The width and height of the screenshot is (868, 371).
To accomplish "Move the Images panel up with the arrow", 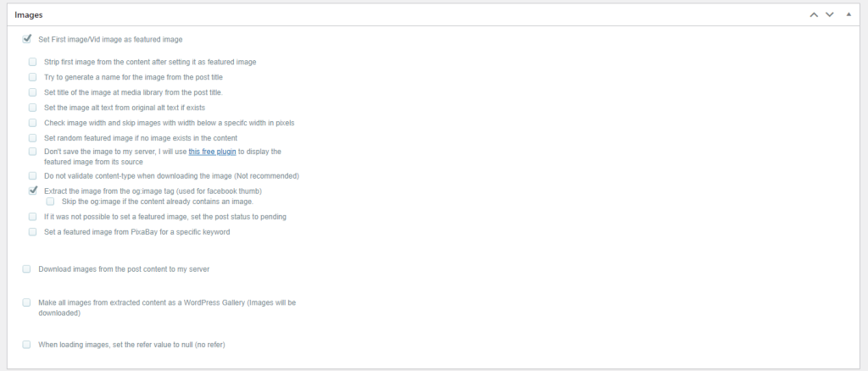I will 813,15.
